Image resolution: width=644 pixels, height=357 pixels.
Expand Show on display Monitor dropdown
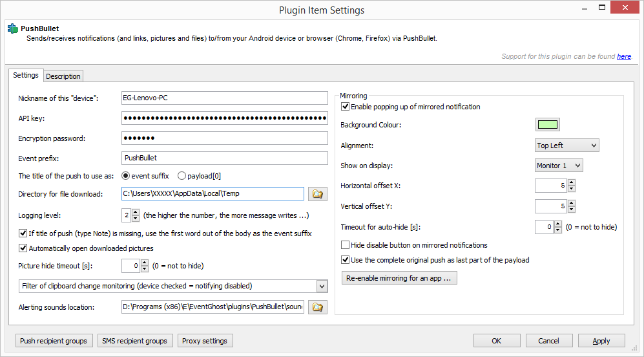point(559,166)
